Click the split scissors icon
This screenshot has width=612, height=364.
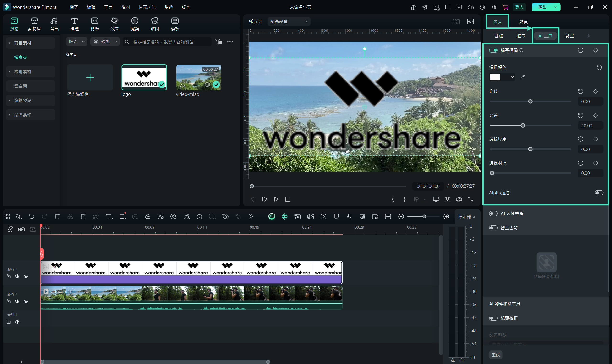70,216
